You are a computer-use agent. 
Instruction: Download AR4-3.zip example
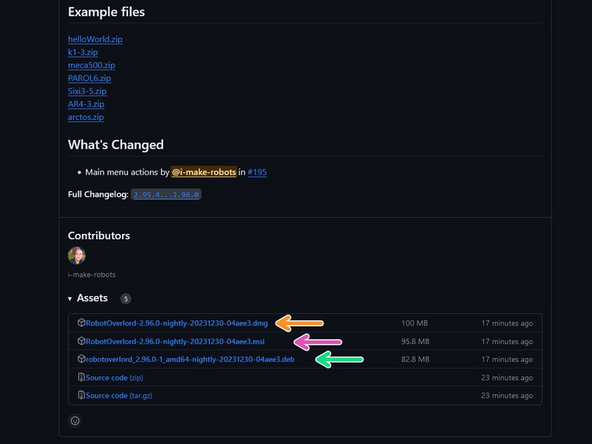(x=86, y=104)
